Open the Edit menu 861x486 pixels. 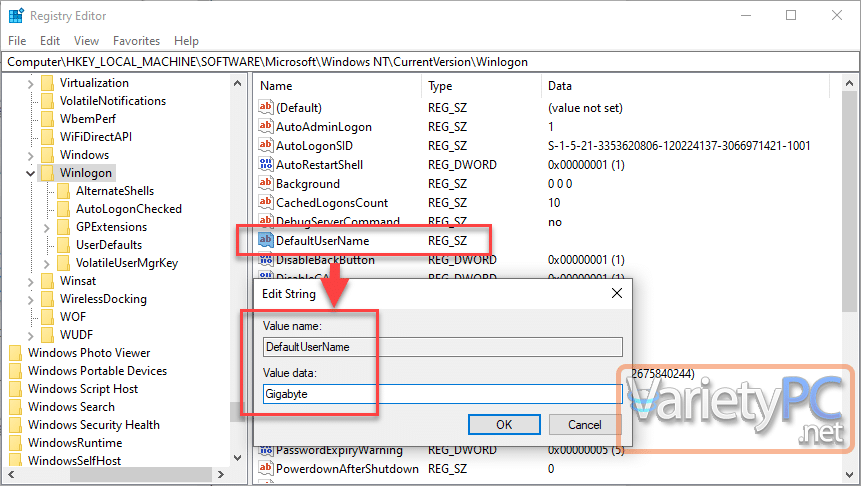(x=49, y=41)
